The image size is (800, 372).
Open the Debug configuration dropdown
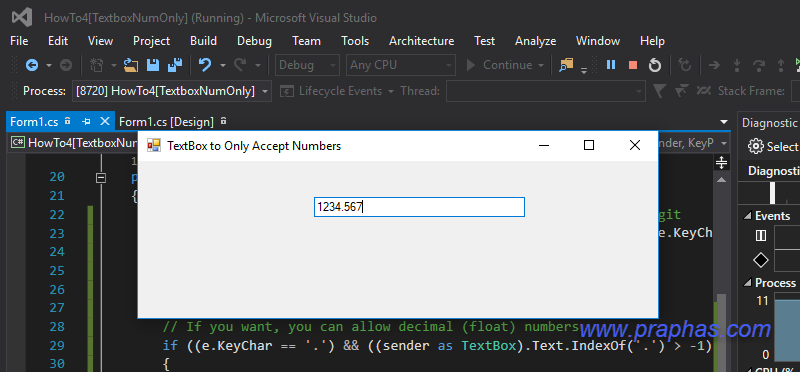click(x=307, y=65)
